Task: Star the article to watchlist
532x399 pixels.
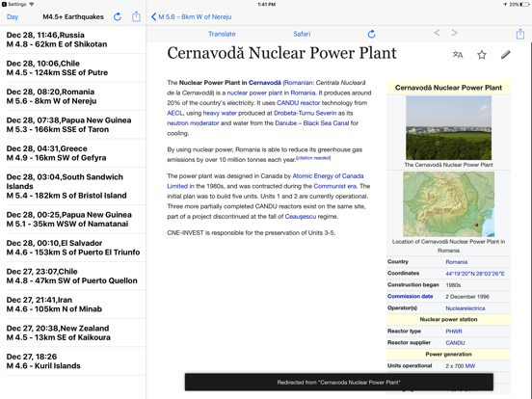Action: tap(482, 55)
